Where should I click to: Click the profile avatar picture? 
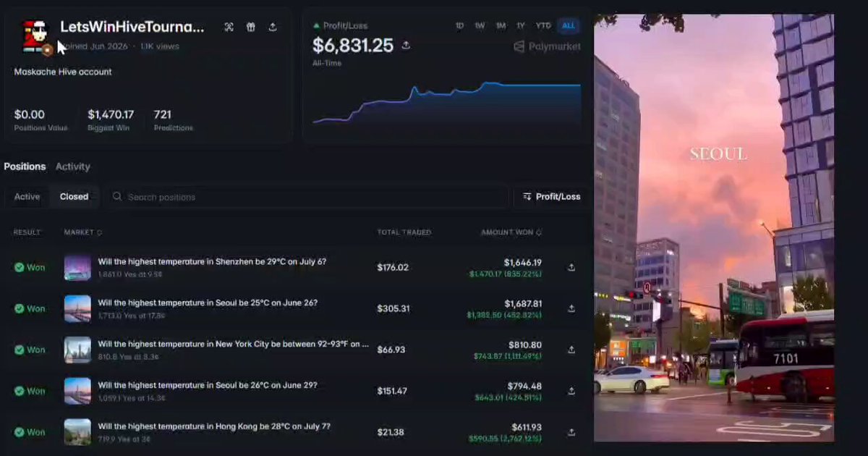(34, 35)
